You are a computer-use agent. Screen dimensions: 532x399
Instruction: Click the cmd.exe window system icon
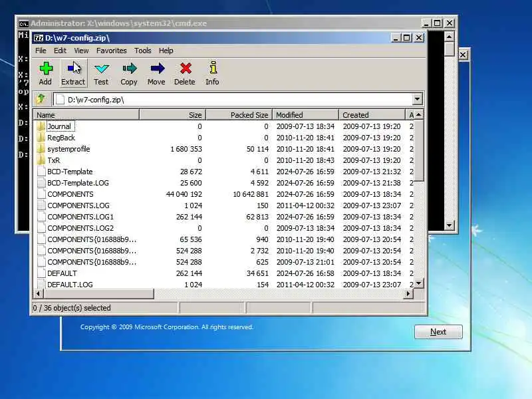click(23, 23)
